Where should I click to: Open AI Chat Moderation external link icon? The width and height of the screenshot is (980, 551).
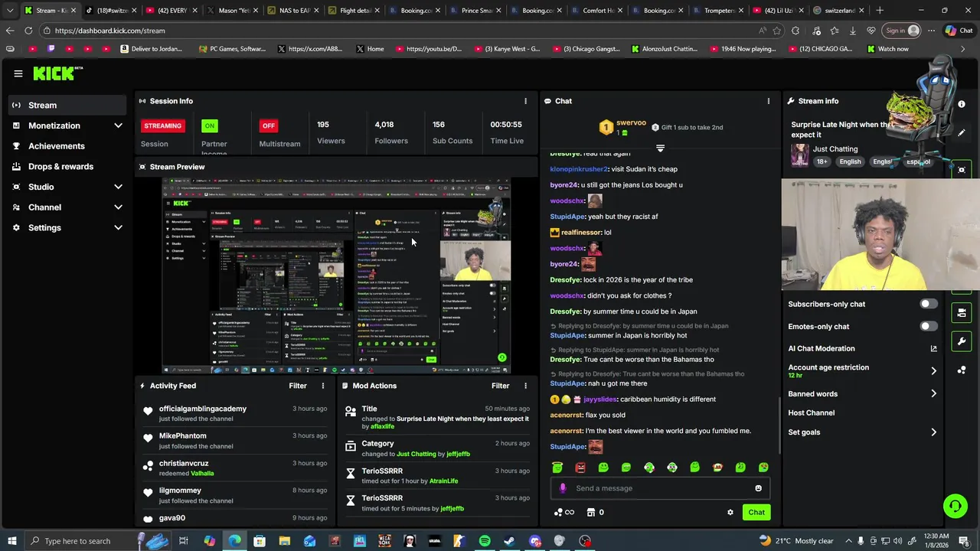(933, 349)
